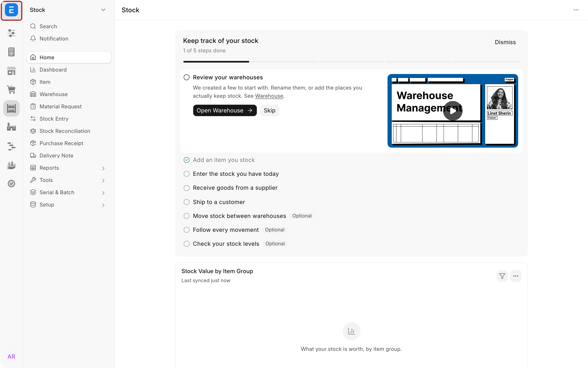Image resolution: width=588 pixels, height=368 pixels.
Task: Open the page three-dot menu at top right
Action: [576, 10]
